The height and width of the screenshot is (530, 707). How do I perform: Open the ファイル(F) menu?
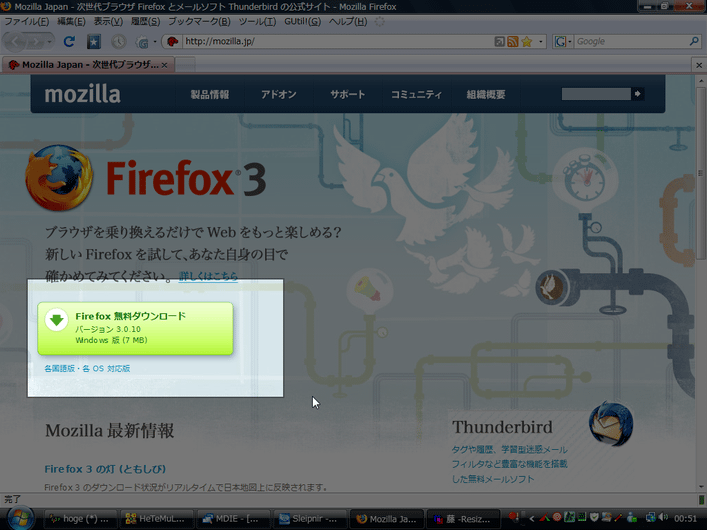(26, 21)
